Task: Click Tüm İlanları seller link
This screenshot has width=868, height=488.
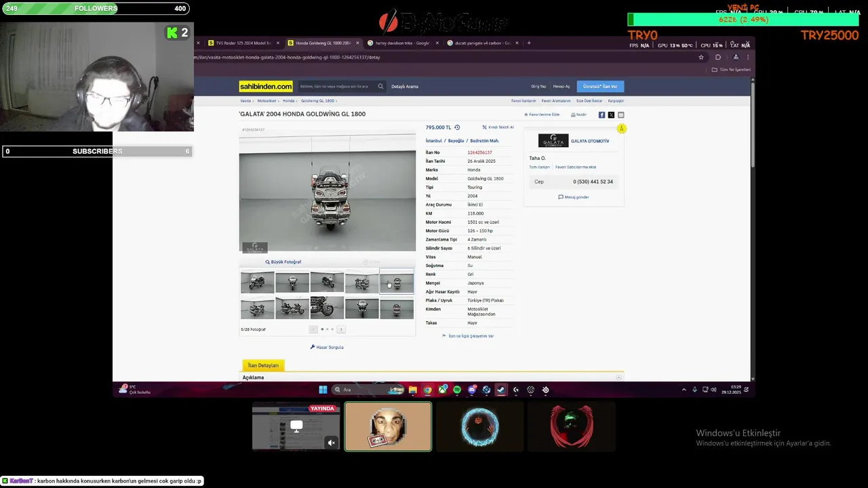Action: click(x=539, y=167)
